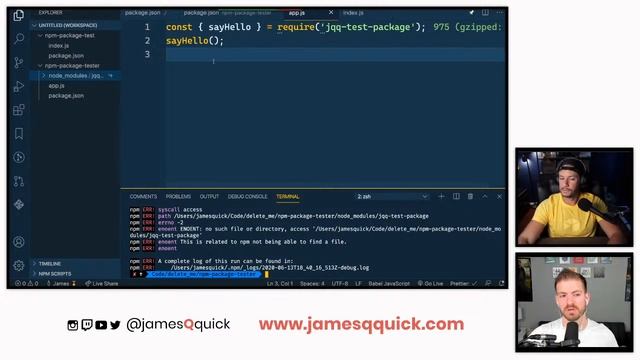Open the terminal selector dropdown '2: zsh'
The width and height of the screenshot is (640, 360).
392,196
